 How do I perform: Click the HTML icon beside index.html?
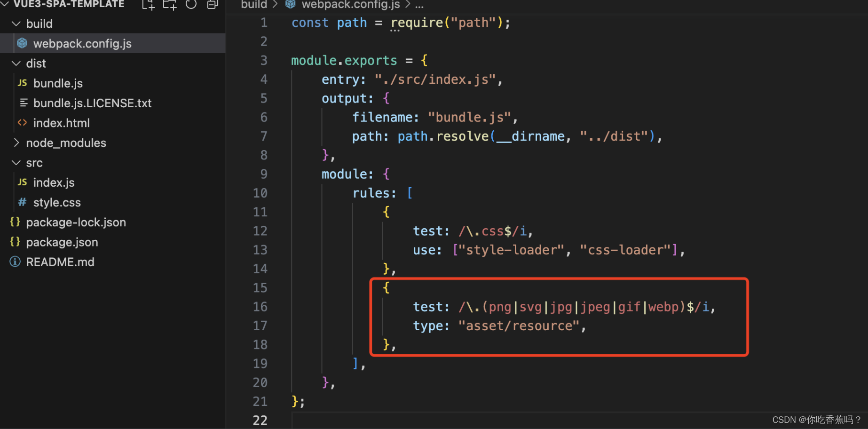pyautogui.click(x=22, y=122)
